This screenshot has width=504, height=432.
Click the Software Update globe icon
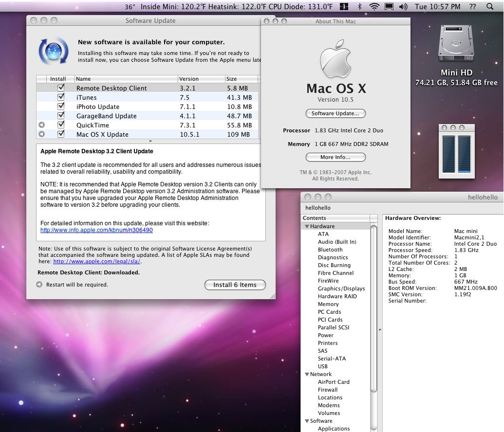point(54,51)
